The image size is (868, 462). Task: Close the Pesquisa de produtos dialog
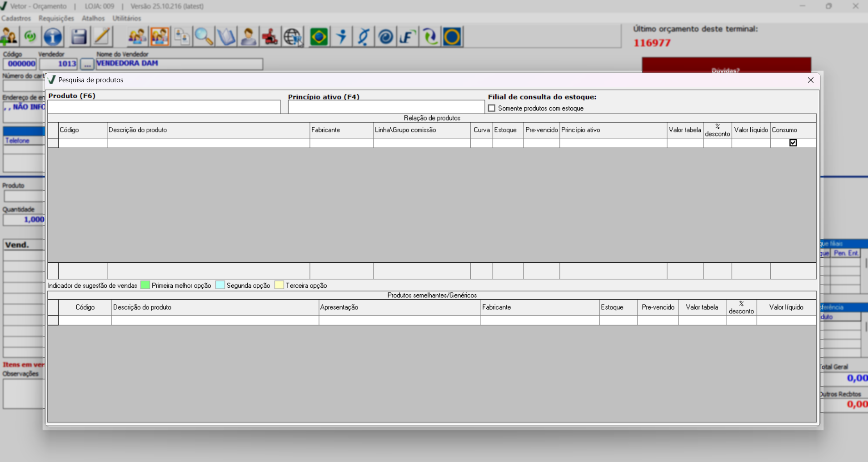(x=810, y=80)
